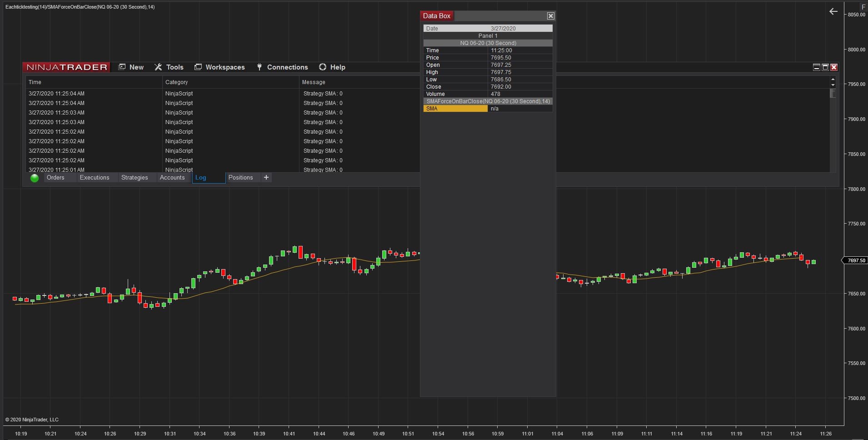This screenshot has height=440, width=868.
Task: Click the F button at chart corner
Action: point(863,7)
